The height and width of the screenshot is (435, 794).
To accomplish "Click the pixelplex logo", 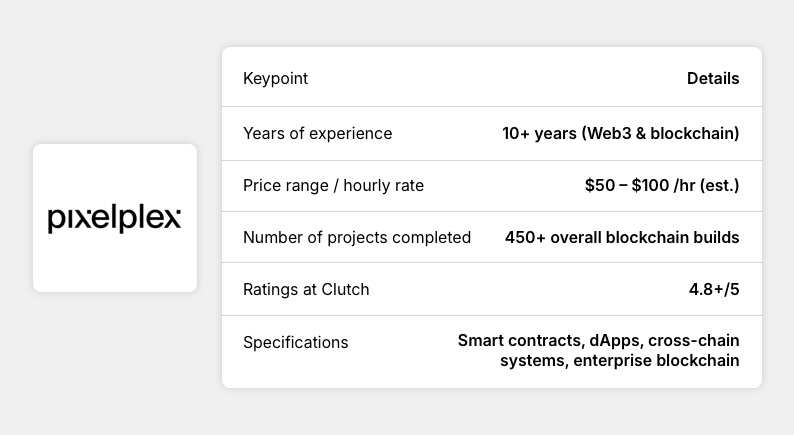I will [x=114, y=218].
